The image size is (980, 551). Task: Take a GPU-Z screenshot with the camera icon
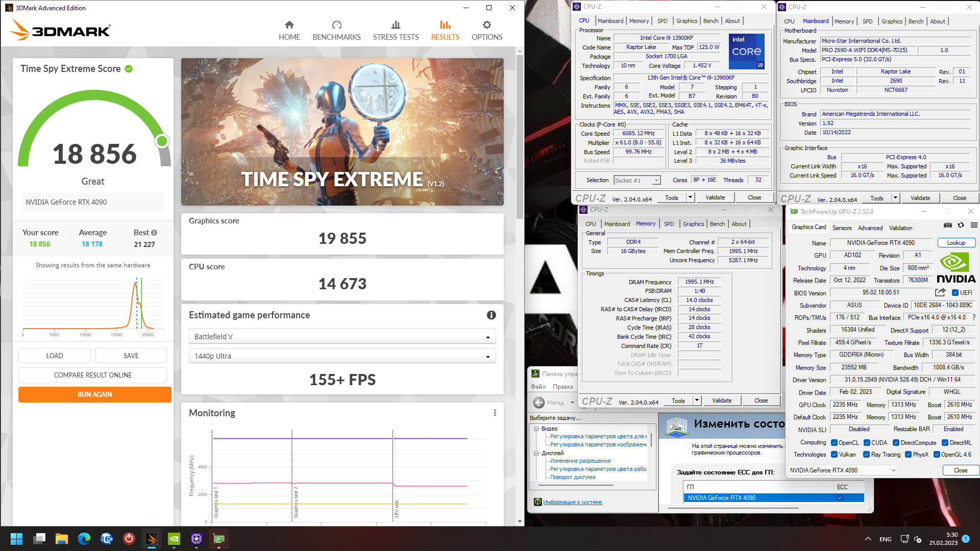pos(947,225)
